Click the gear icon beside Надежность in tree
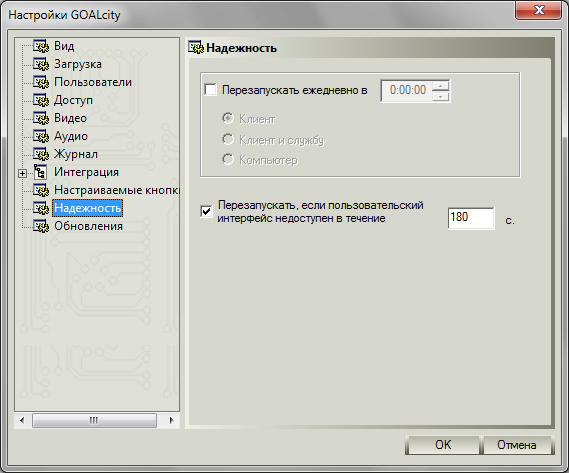The width and height of the screenshot is (569, 473). (41, 208)
